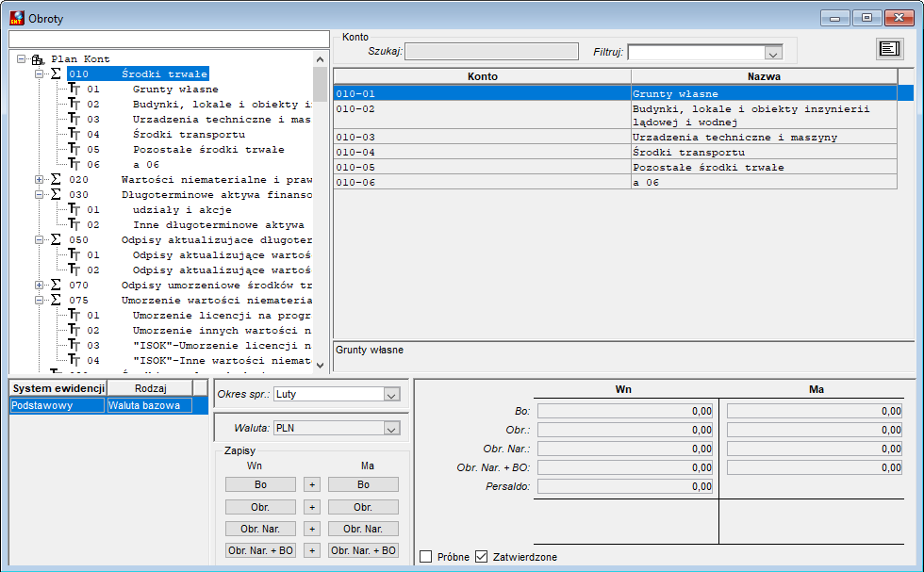Click the sigma icon of account 050
This screenshot has height=572, width=924.
pos(56,239)
